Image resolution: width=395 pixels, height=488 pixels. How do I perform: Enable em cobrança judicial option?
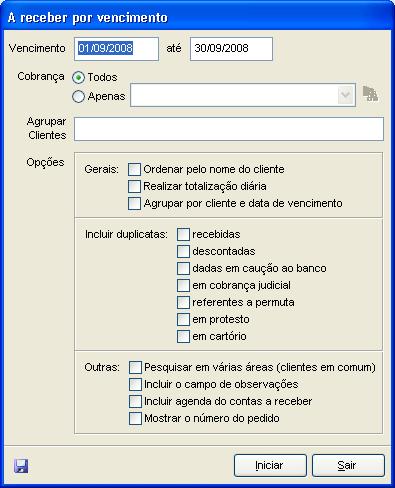(x=183, y=285)
